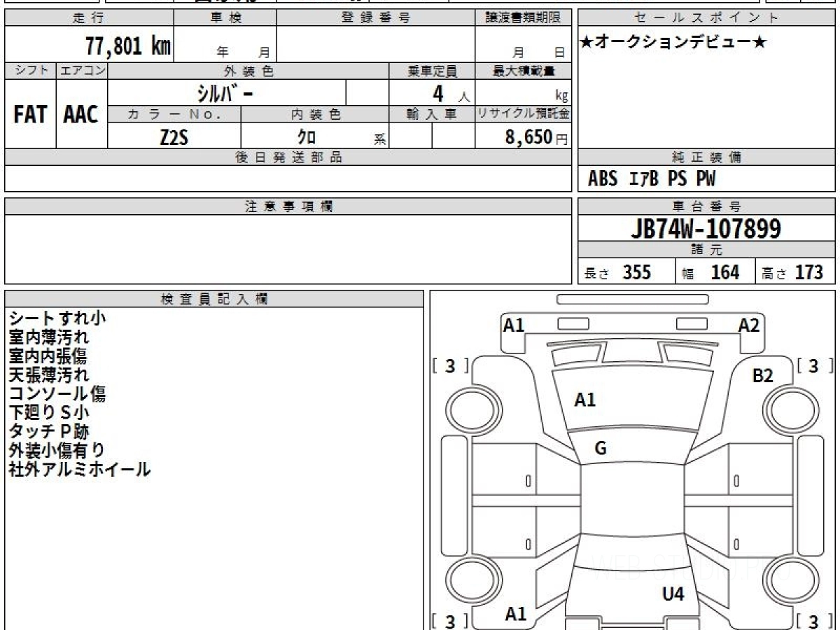Click the 長さ 355 length value
840x630 pixels.
click(x=618, y=272)
